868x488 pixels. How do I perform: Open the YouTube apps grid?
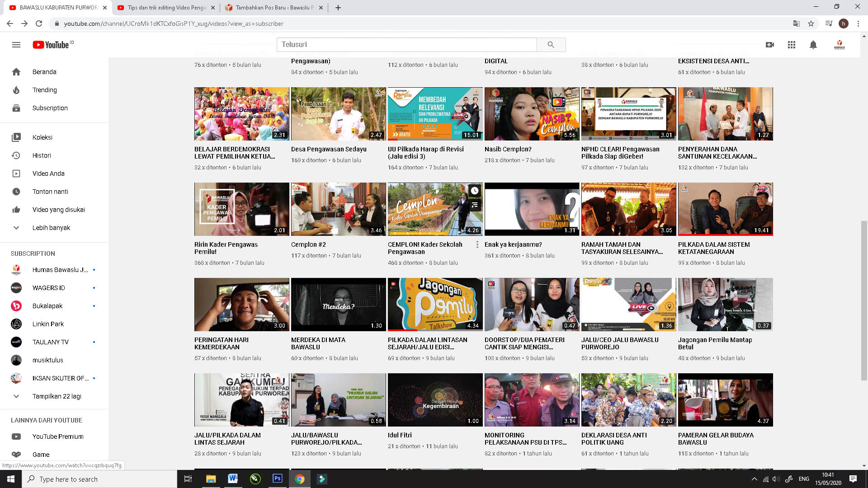pos(792,45)
